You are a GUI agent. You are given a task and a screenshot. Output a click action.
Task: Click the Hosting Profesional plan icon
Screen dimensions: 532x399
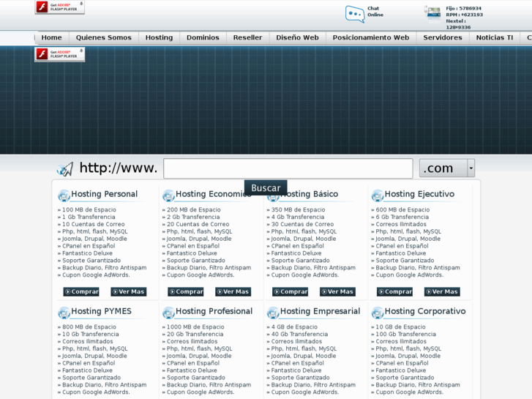(x=168, y=313)
